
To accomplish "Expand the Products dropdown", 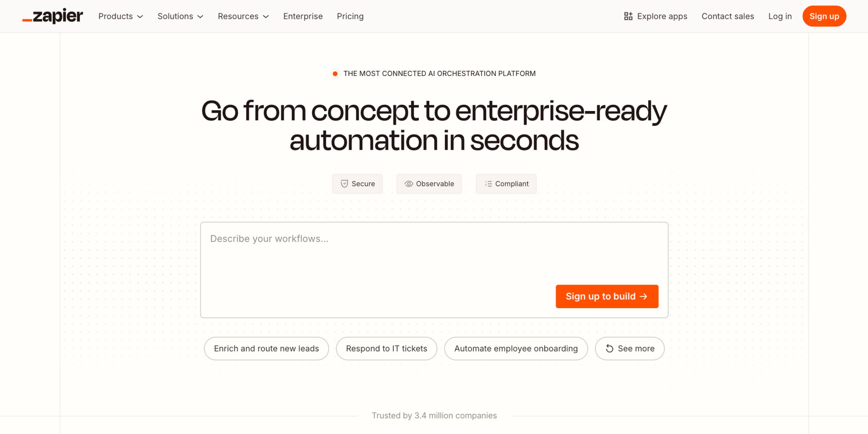I will pyautogui.click(x=120, y=16).
